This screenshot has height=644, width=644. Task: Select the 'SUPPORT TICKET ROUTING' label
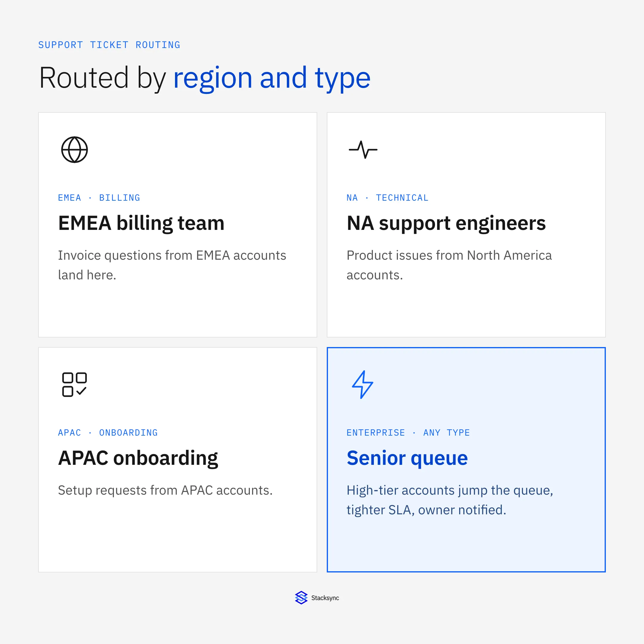(x=109, y=45)
